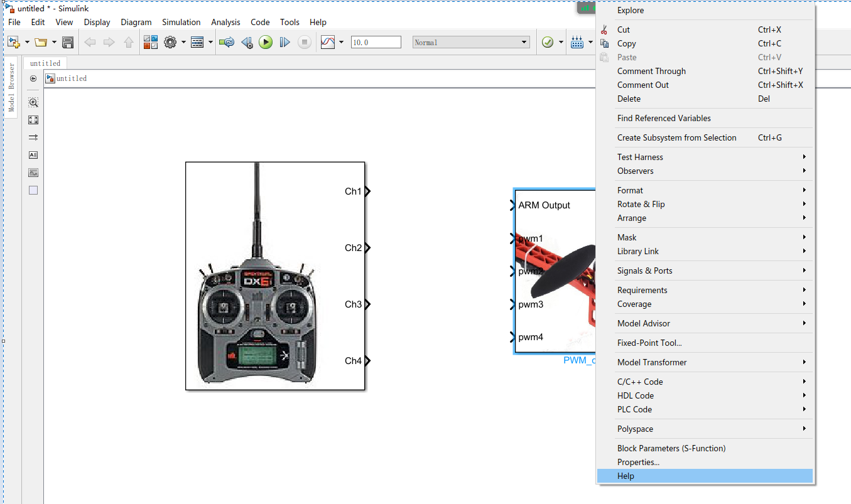Select the Zoom tool in the palette
This screenshot has width=851, height=504.
pos(33,102)
